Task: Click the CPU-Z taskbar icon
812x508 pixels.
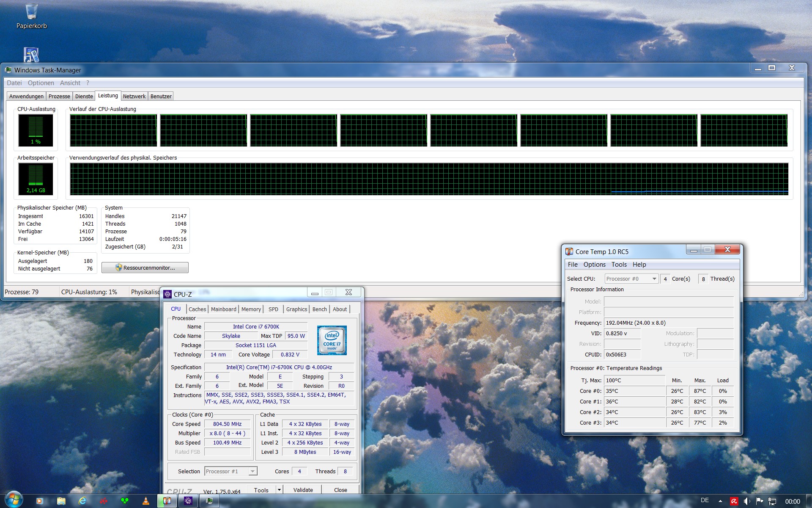Action: [188, 501]
